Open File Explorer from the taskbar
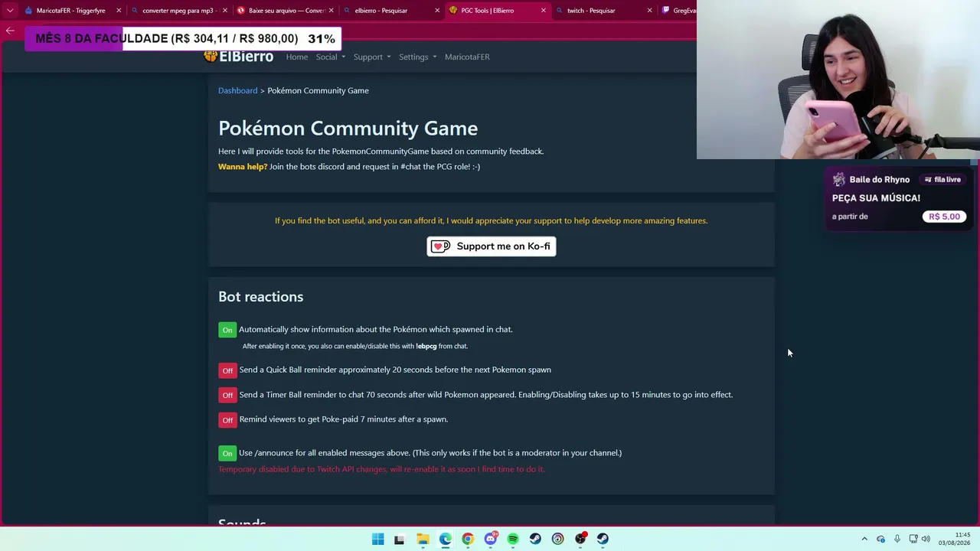 (x=423, y=539)
